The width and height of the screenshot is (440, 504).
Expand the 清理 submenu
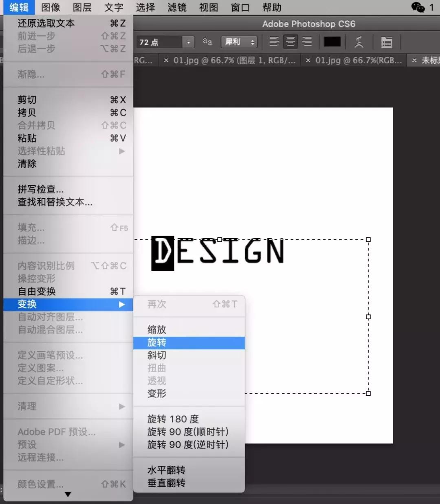point(26,406)
